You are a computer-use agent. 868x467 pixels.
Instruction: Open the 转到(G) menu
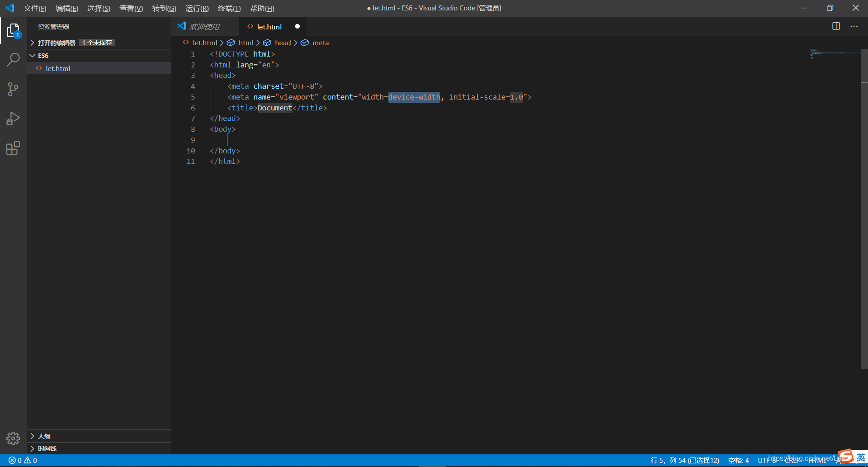[164, 8]
